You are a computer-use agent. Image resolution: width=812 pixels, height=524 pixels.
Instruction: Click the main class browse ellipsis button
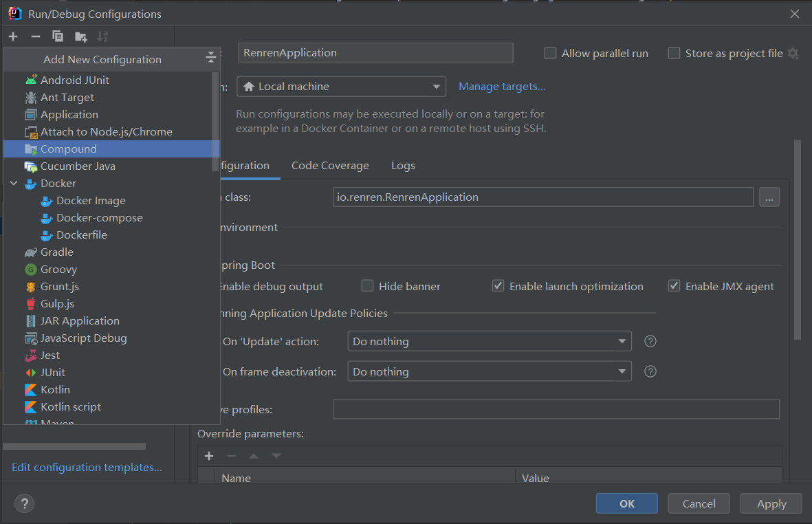pyautogui.click(x=769, y=197)
